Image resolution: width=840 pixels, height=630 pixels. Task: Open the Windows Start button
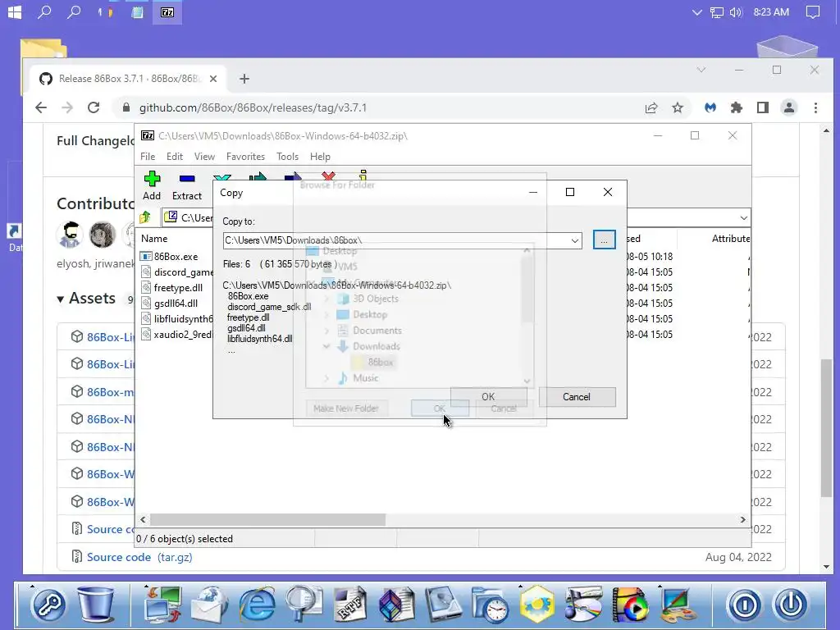[15, 11]
